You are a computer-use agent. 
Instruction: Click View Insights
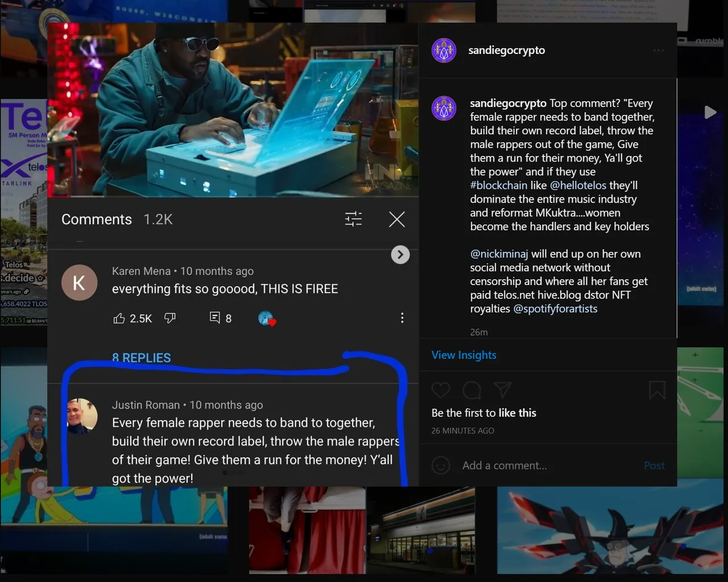pos(464,355)
